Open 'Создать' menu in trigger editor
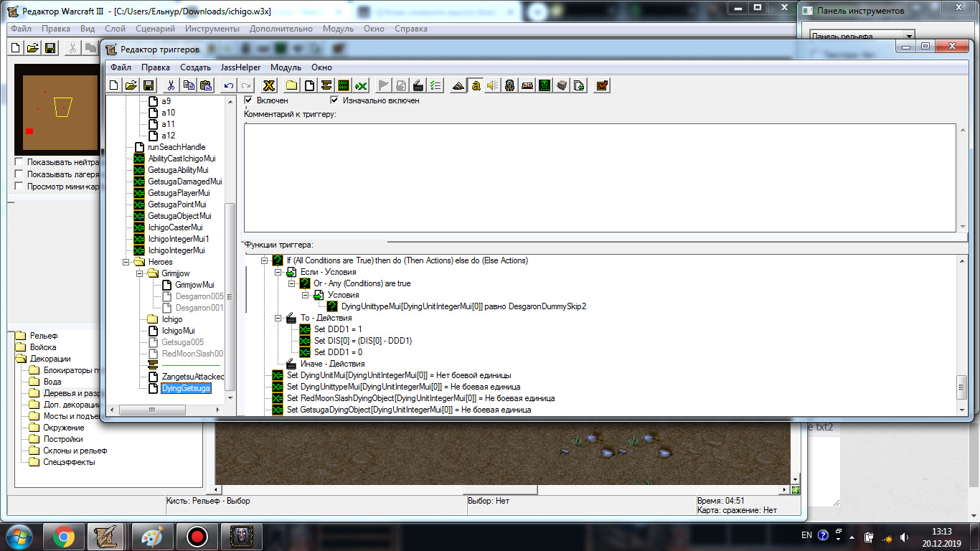The height and width of the screenshot is (551, 980). (195, 67)
